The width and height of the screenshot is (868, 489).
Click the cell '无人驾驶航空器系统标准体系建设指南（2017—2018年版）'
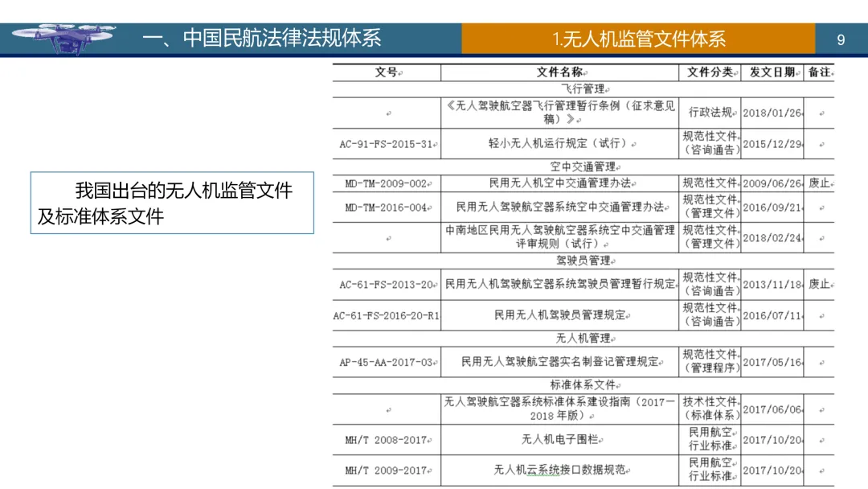pyautogui.click(x=560, y=409)
